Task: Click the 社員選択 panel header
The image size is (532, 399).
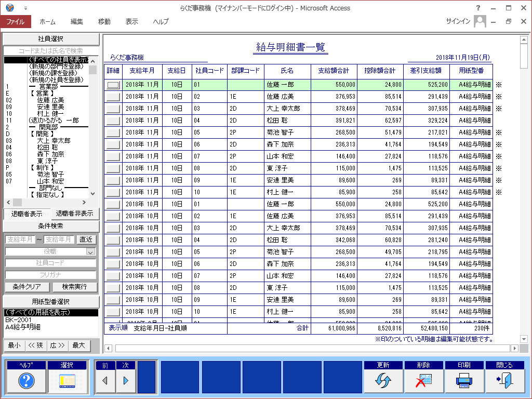Action: (x=51, y=39)
